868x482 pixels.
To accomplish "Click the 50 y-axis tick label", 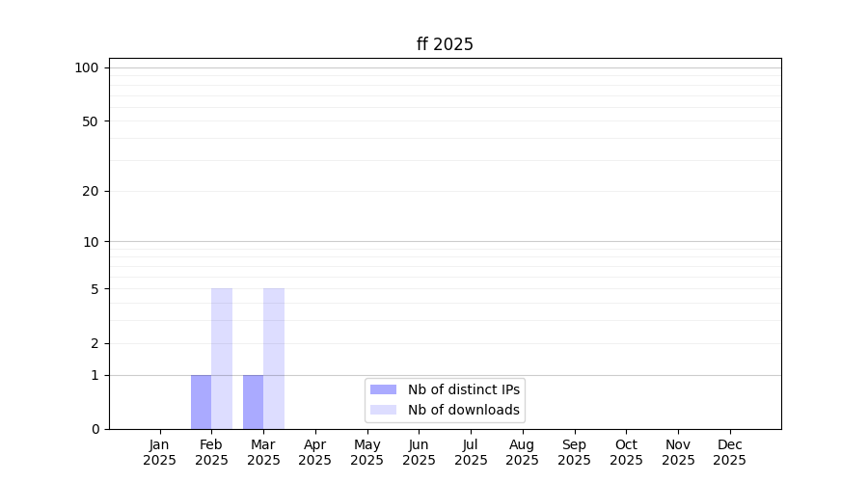I will pos(91,121).
